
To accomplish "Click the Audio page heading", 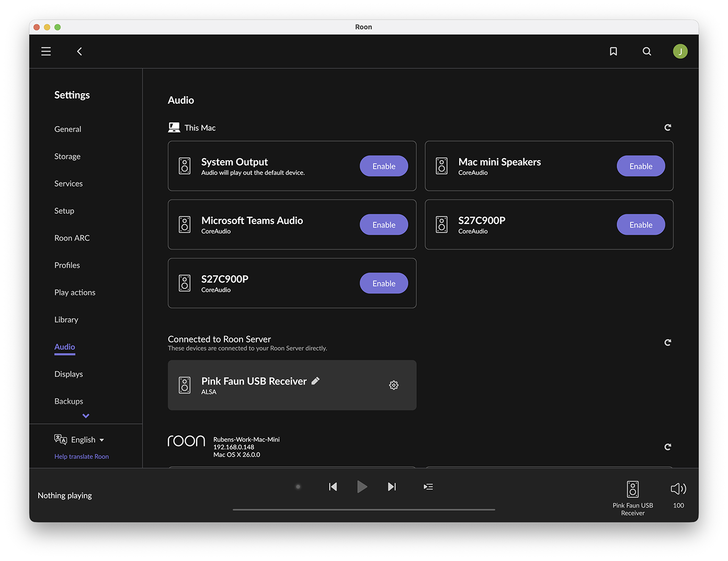I will point(181,100).
